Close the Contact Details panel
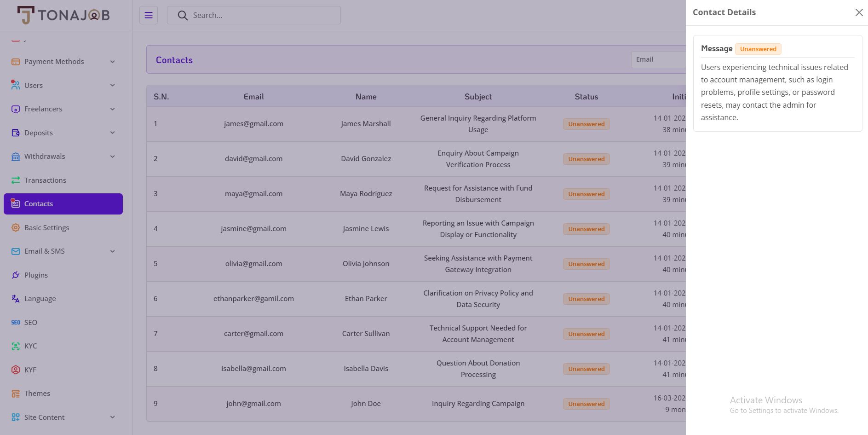The width and height of the screenshot is (868, 435). [x=859, y=12]
